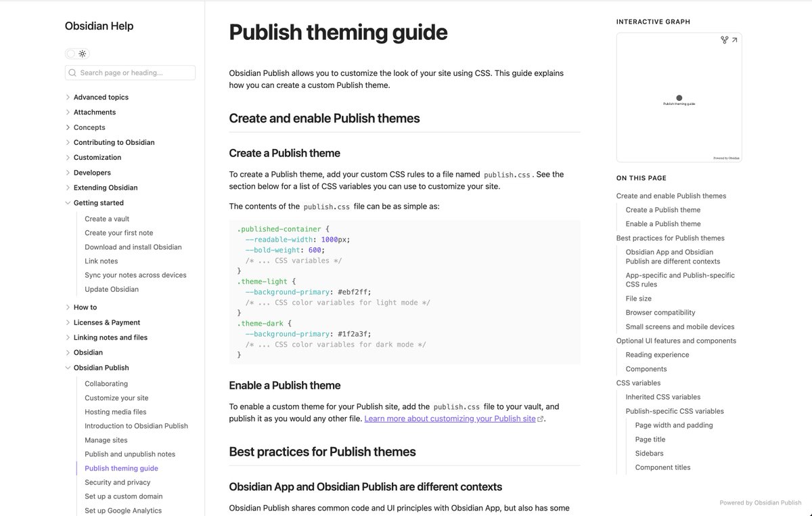This screenshot has height=516, width=812.
Task: Select Publish theming guide in sidebar
Action: pos(121,469)
